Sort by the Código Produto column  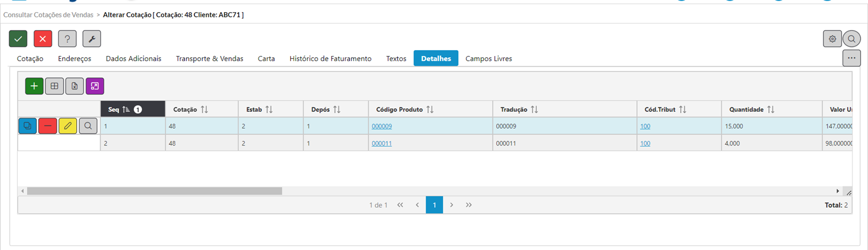point(430,109)
